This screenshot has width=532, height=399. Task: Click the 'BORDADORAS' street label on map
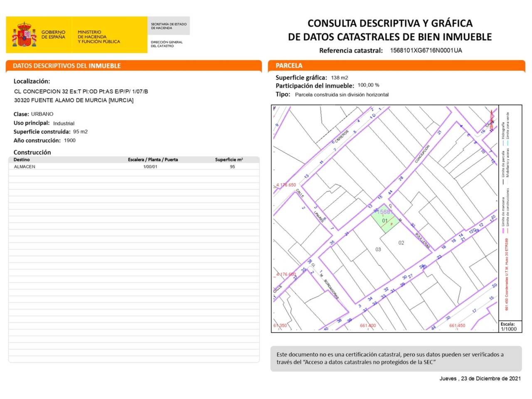pyautogui.click(x=331, y=289)
